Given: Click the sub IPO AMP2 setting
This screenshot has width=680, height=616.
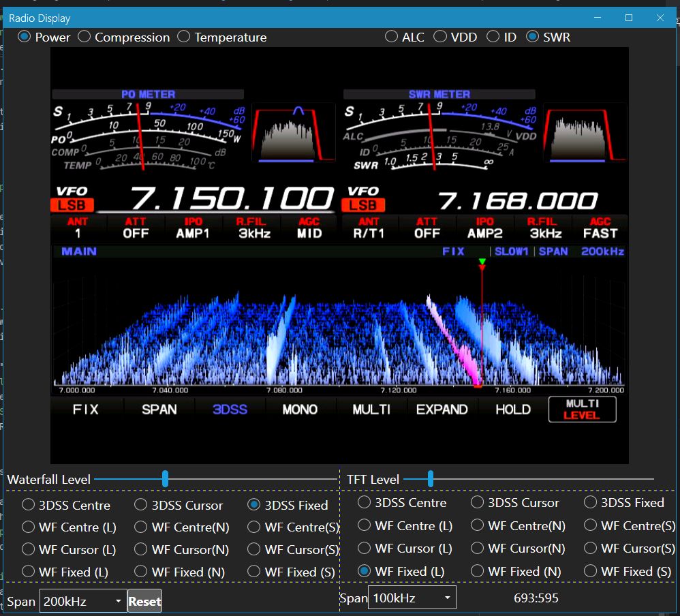Looking at the screenshot, I should tap(485, 228).
